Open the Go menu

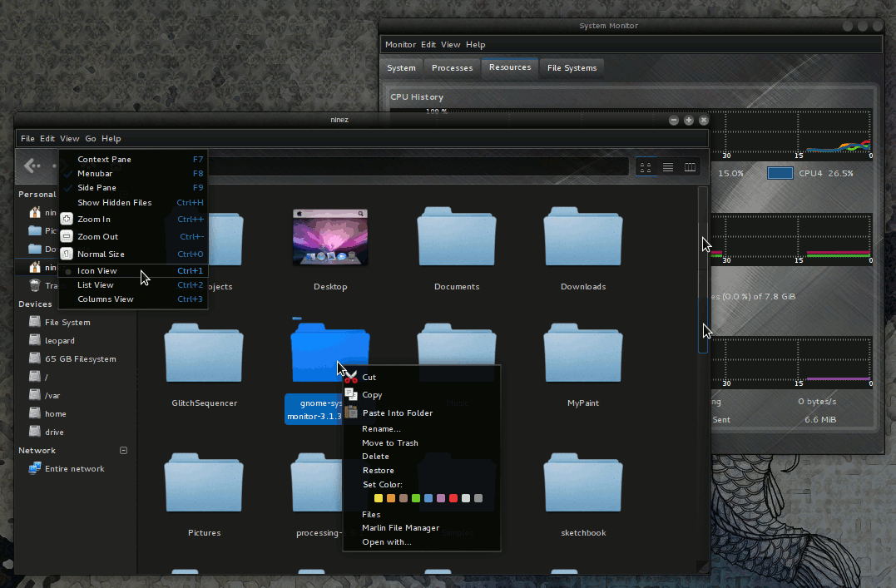(91, 138)
